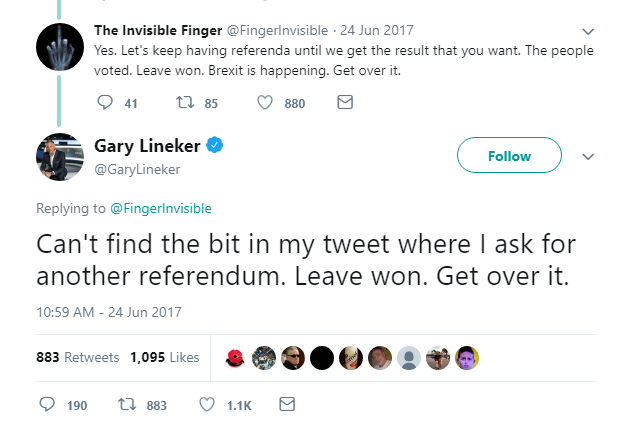
Task: Reply to Gary Lineker's tweet
Action: pos(47,405)
